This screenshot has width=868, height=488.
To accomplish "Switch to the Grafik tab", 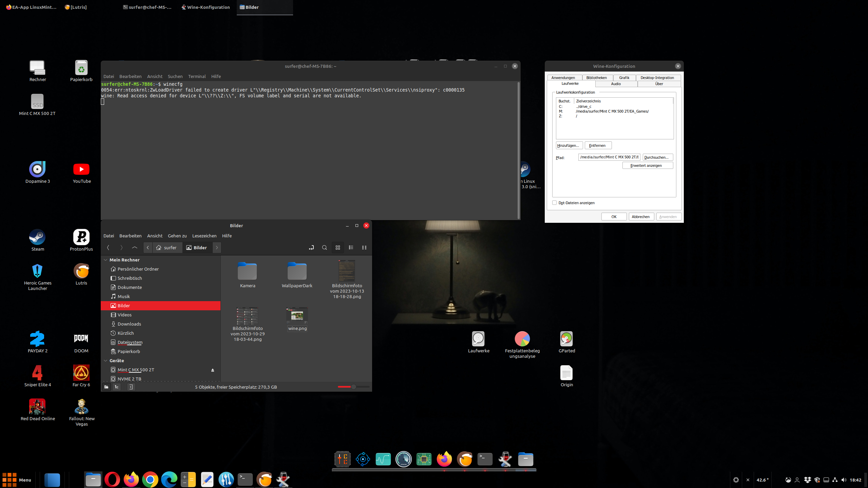I will pos(624,78).
